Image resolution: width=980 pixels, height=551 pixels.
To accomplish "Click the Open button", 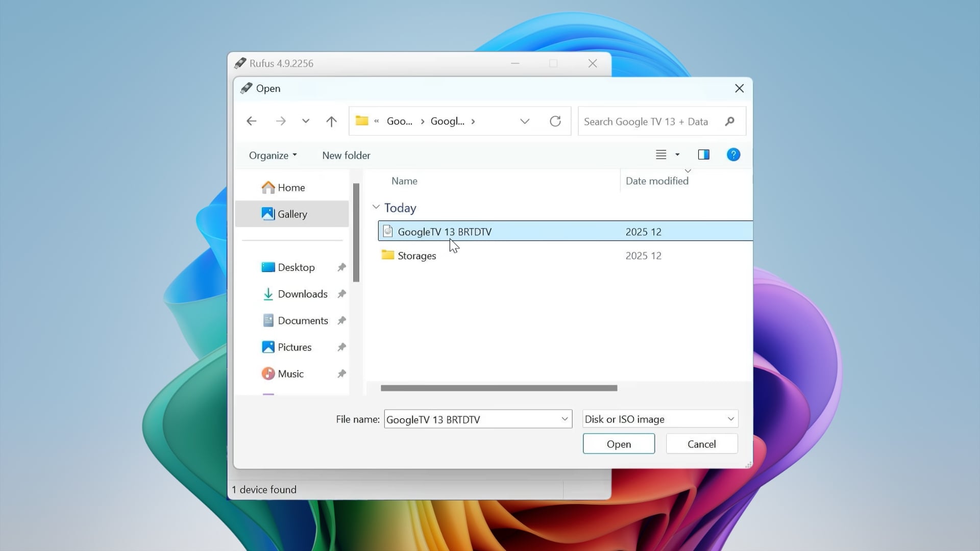I will tap(618, 443).
